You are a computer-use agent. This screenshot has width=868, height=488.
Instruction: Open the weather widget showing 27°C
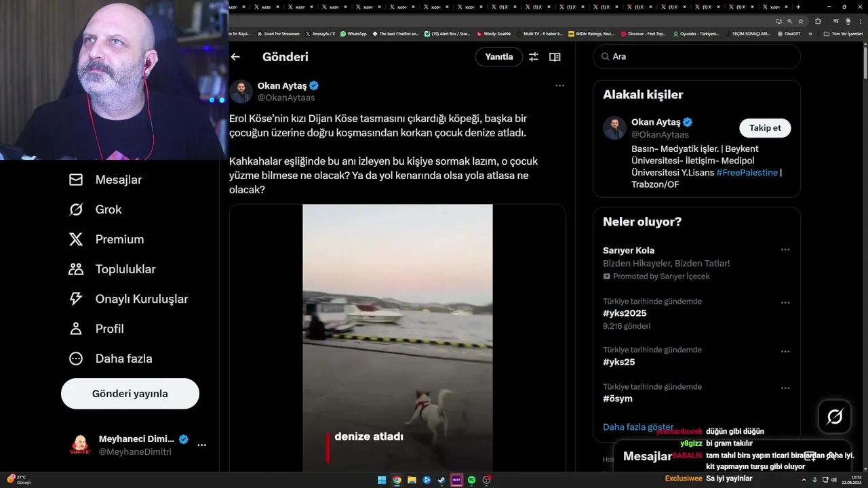(x=18, y=479)
